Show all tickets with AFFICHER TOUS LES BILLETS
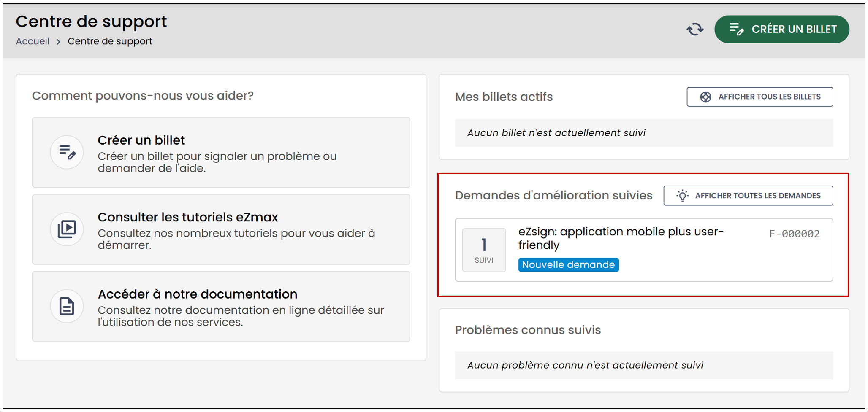The width and height of the screenshot is (868, 412). point(759,97)
